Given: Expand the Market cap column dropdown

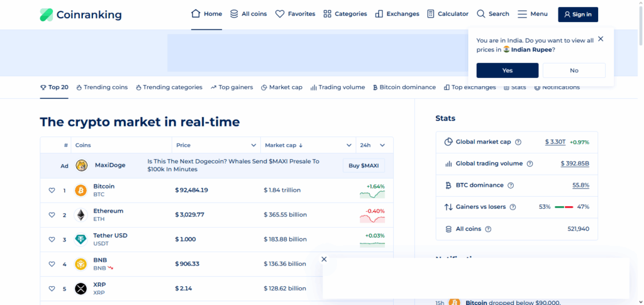Looking at the screenshot, I should (348, 145).
